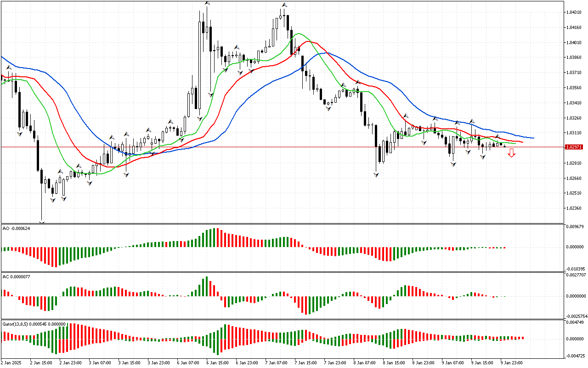Click the 3 Jan 07:00 time label
Screen dimensions: 588x368
point(101,363)
